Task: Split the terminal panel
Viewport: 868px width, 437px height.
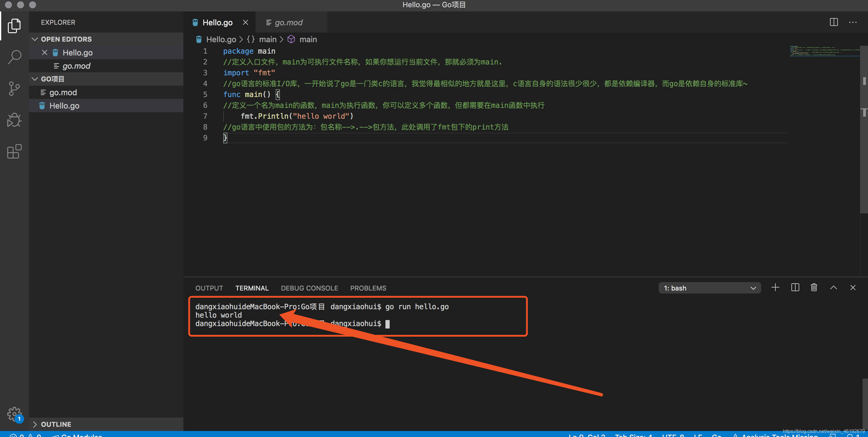Action: (795, 288)
